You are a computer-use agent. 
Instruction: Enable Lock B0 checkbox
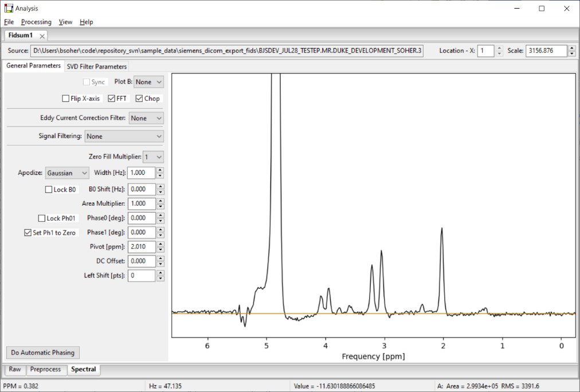(49, 190)
